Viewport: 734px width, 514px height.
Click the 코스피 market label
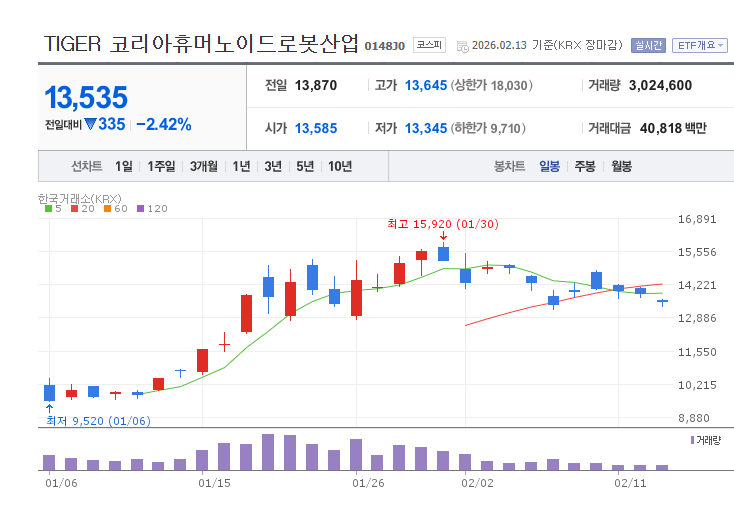429,45
